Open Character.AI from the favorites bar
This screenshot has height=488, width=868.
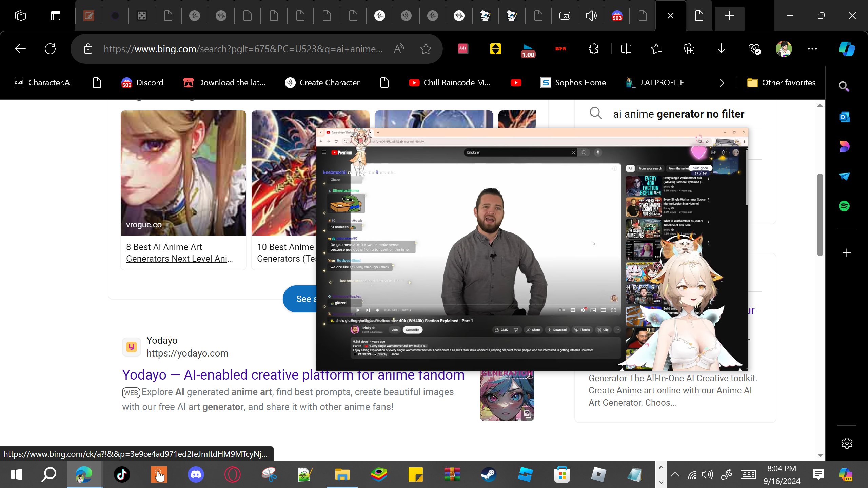[x=43, y=83]
